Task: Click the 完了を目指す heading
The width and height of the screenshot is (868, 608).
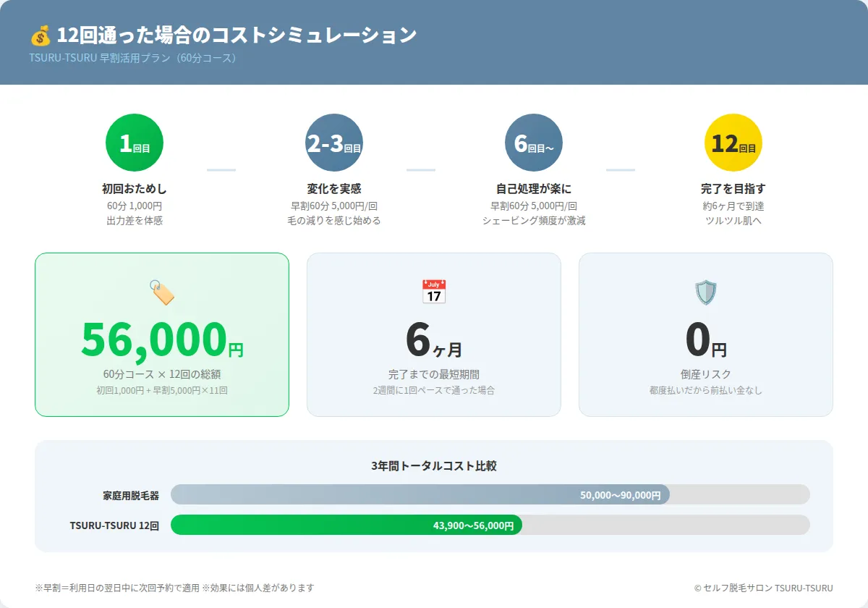Action: pyautogui.click(x=733, y=189)
